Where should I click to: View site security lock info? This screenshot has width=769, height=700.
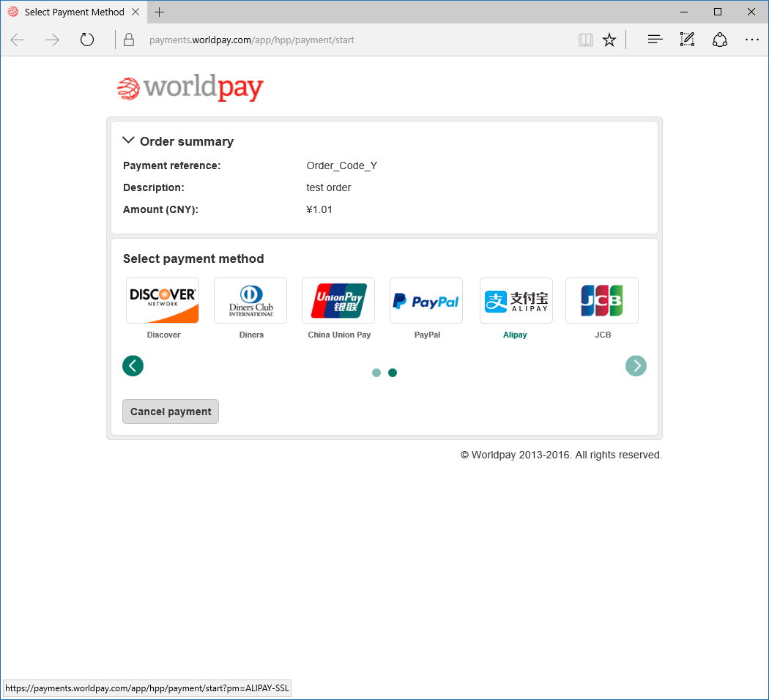click(x=129, y=40)
